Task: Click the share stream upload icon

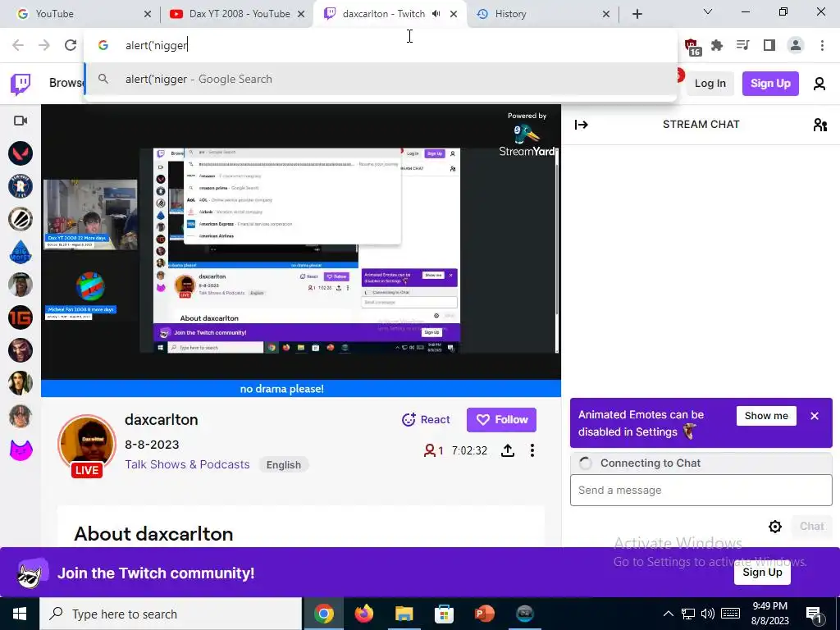Action: pyautogui.click(x=507, y=450)
